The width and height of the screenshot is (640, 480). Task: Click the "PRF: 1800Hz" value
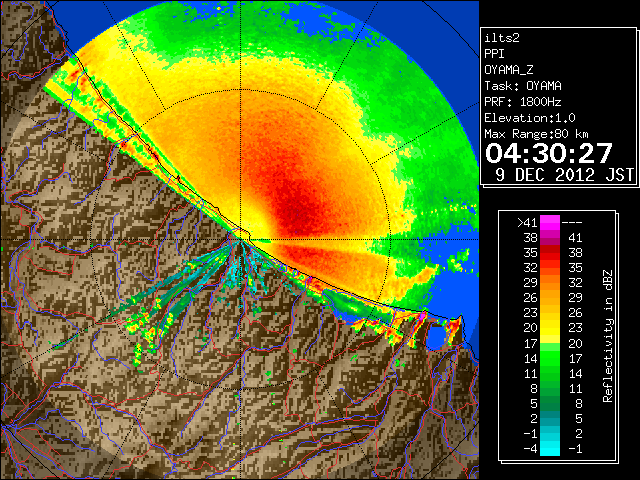pos(523,102)
